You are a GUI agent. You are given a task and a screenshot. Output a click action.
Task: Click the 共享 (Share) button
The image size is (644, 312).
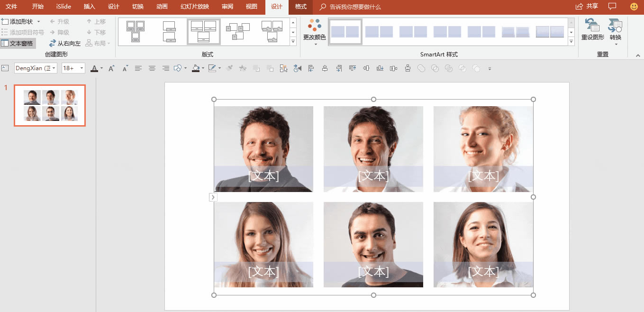pos(588,7)
